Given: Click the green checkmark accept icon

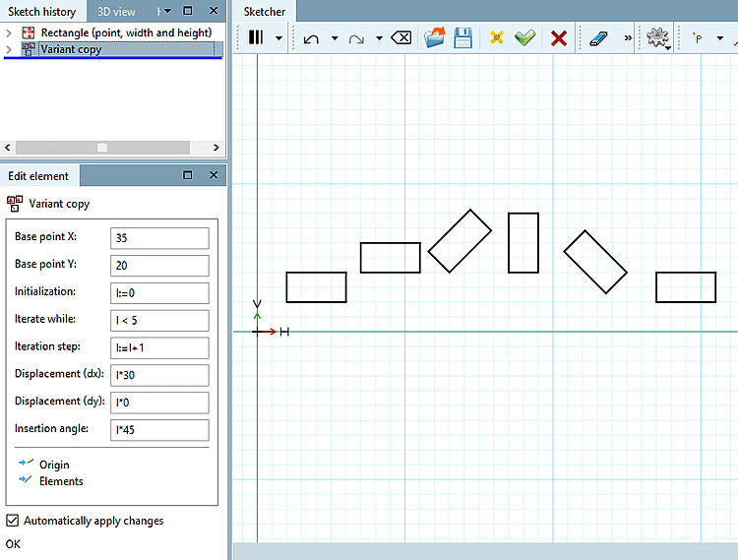Looking at the screenshot, I should pyautogui.click(x=524, y=37).
